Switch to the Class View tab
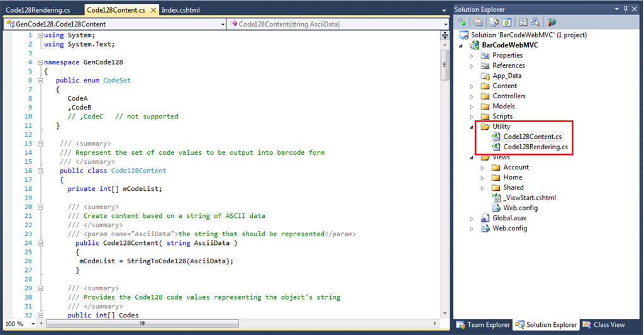The width and height of the screenshot is (644, 335). (x=604, y=325)
